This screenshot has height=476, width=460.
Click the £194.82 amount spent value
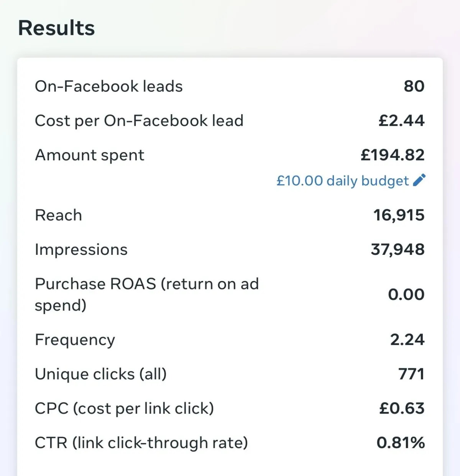point(393,155)
